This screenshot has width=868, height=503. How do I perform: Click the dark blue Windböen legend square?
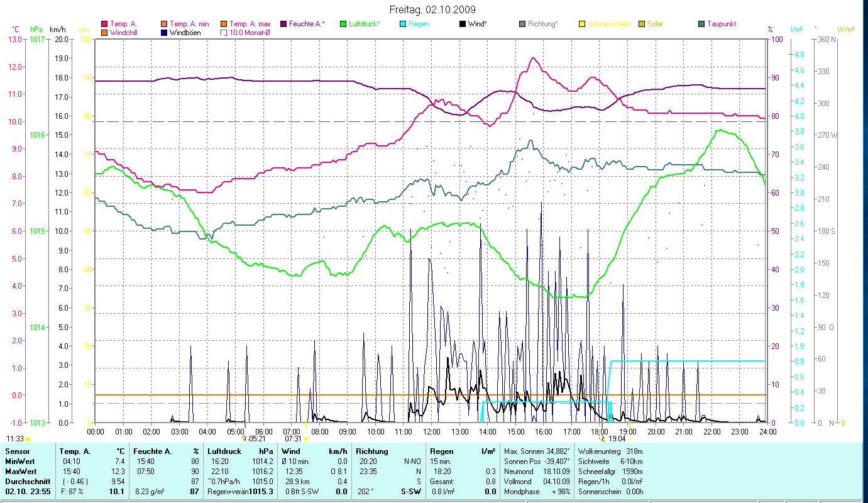click(x=164, y=32)
